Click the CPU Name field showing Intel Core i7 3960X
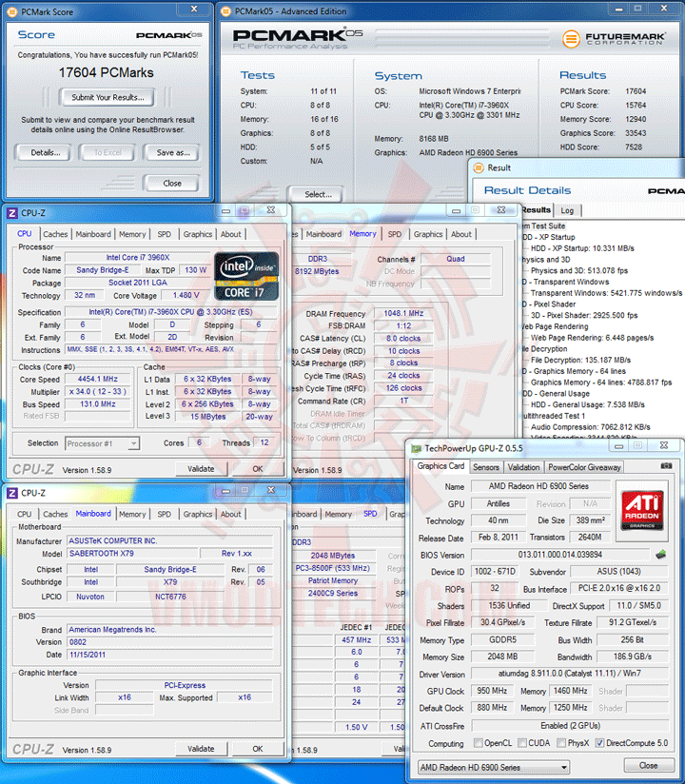Image resolution: width=685 pixels, height=784 pixels. click(x=138, y=258)
